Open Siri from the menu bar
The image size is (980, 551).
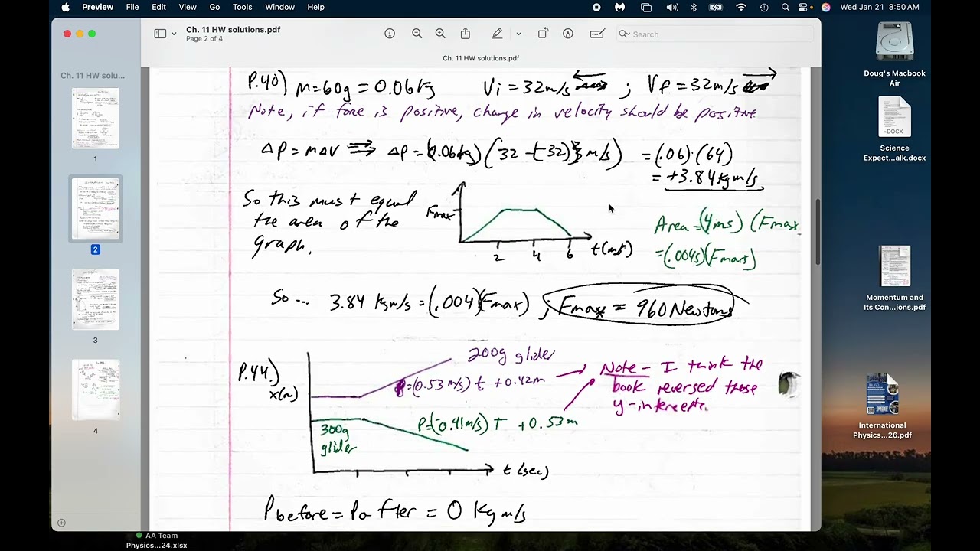click(x=826, y=7)
